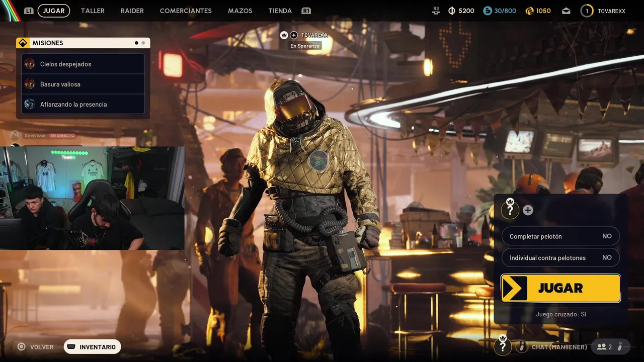Click the touchpad icon in INVENTARIO button
Viewport: 644px width, 362px height.
pos(71,347)
